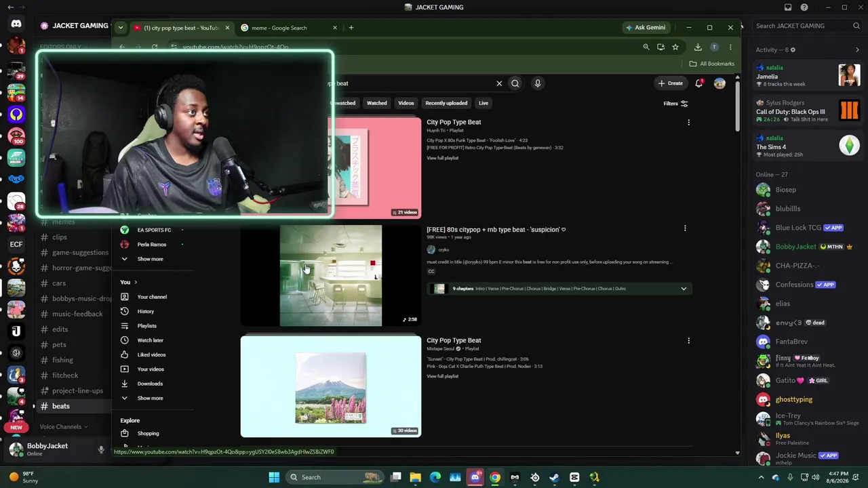Open the All Bookmarks folder

[x=712, y=64]
